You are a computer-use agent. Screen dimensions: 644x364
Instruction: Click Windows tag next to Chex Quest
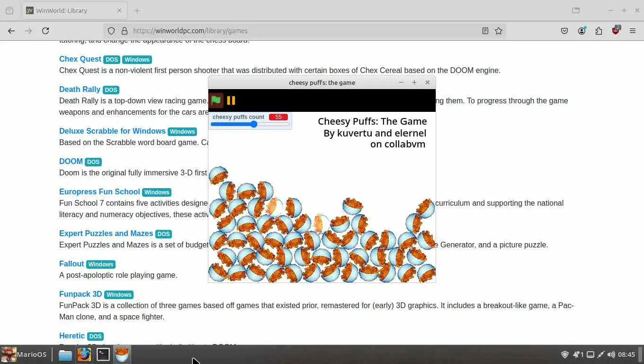[137, 60]
